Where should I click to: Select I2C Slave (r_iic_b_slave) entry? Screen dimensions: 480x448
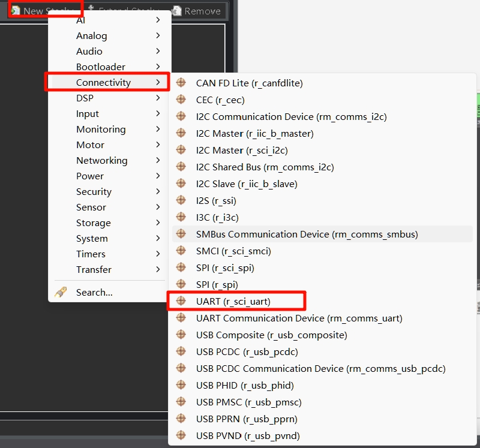(246, 184)
